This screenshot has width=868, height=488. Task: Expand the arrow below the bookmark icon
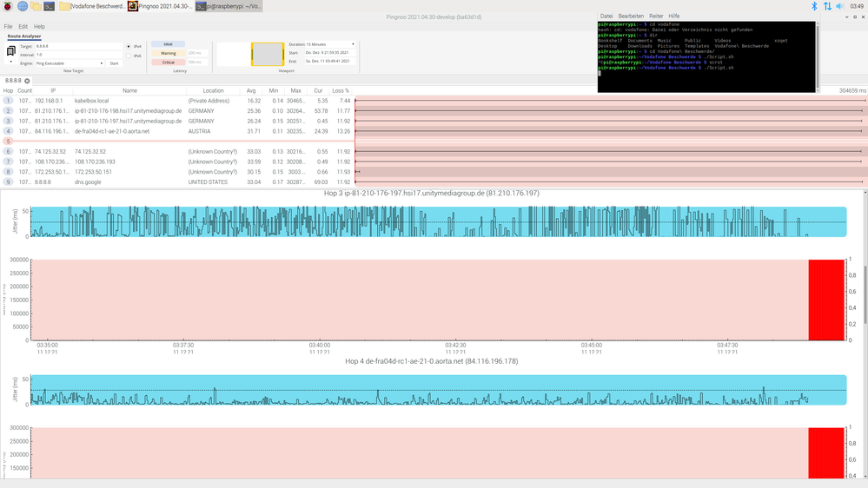10,63
